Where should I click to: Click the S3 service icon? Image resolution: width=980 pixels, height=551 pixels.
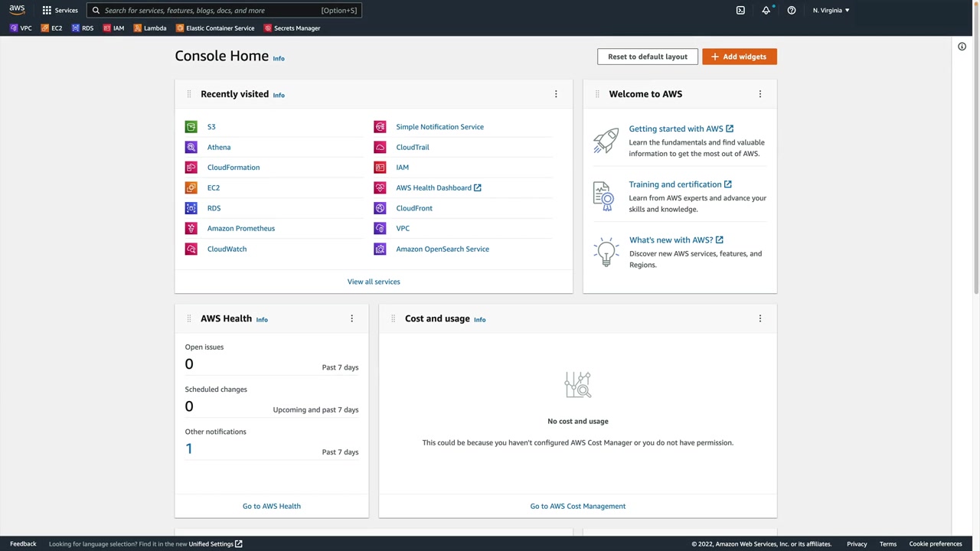(191, 127)
